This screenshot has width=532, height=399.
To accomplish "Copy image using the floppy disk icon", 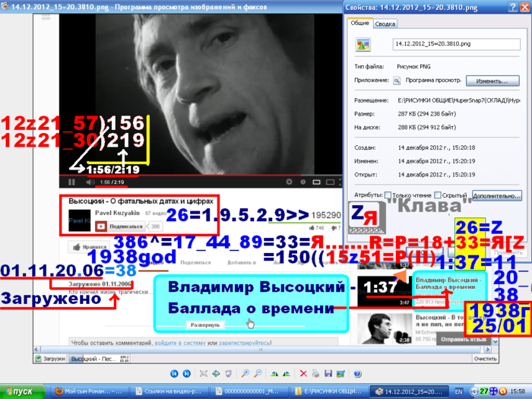I will 328,374.
